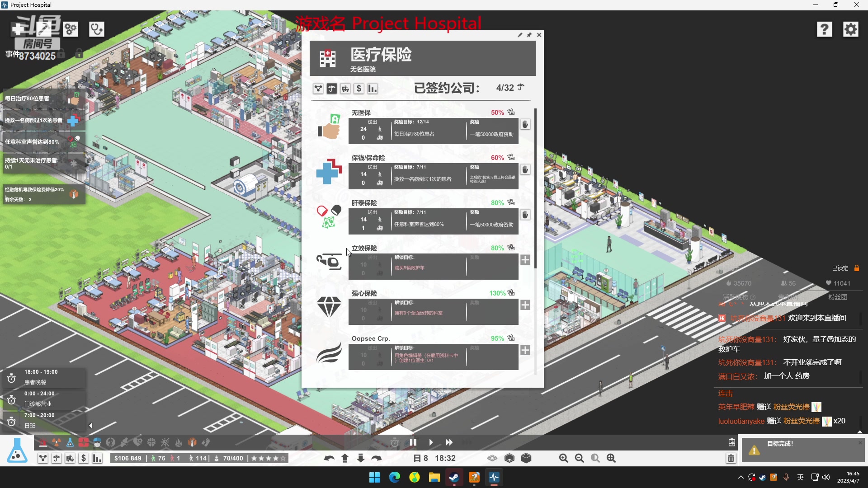Open File Explorer from the taskbar
This screenshot has height=488, width=868.
pos(434,478)
